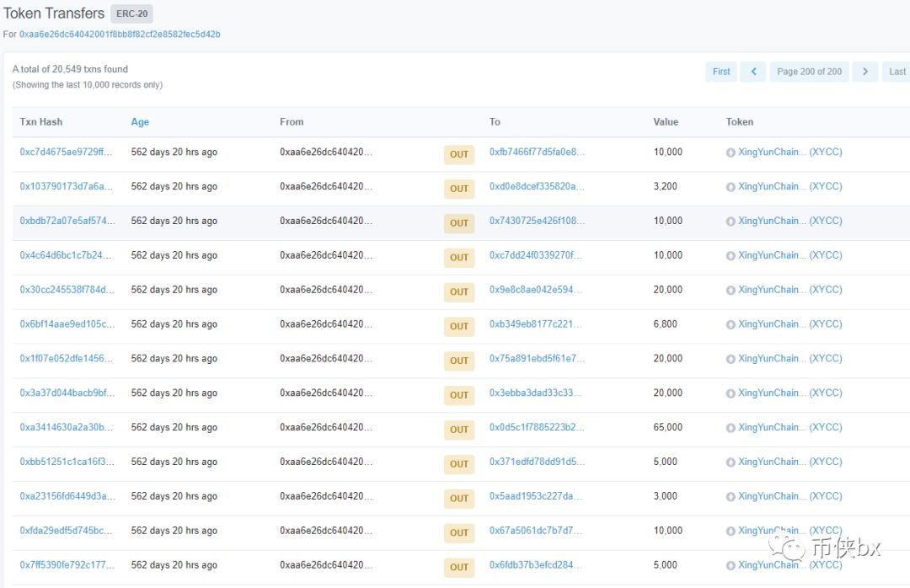Viewport: 910px width, 588px height.
Task: Open transaction hash 0xa23156fd6449d3a...
Action: click(x=67, y=496)
